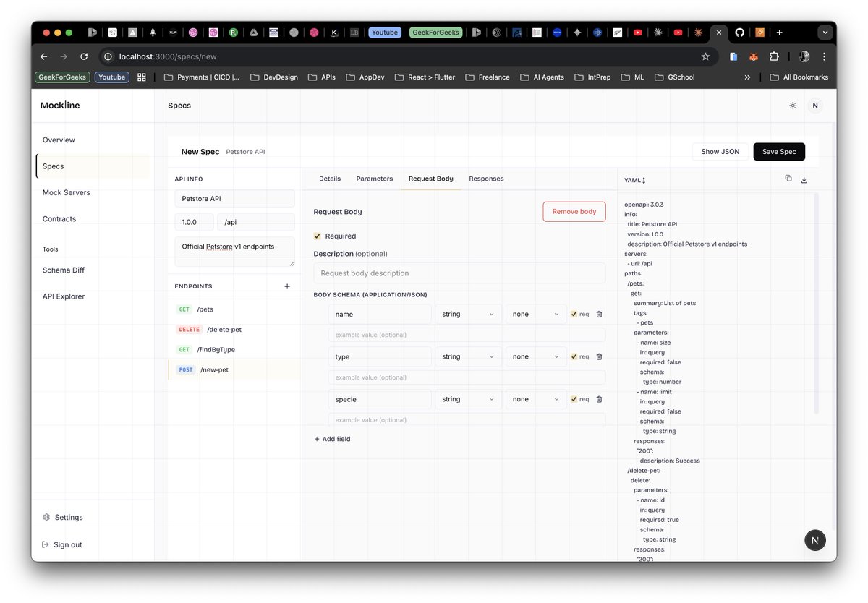Click Add field below the schema
The image size is (868, 603).
click(x=332, y=439)
